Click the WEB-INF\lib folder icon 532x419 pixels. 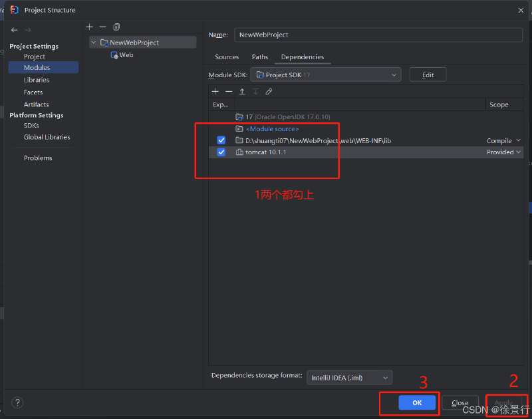tap(239, 140)
